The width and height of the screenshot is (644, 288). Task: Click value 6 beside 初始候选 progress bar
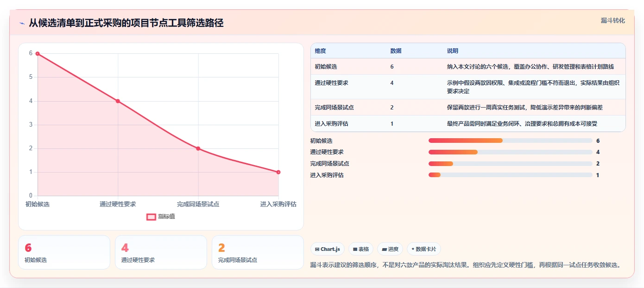598,141
